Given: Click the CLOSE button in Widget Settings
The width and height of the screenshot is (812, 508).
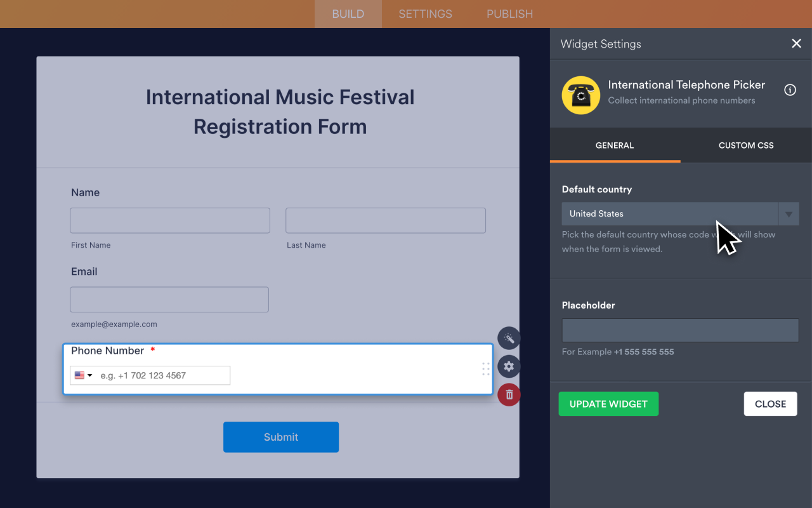Looking at the screenshot, I should pos(770,403).
